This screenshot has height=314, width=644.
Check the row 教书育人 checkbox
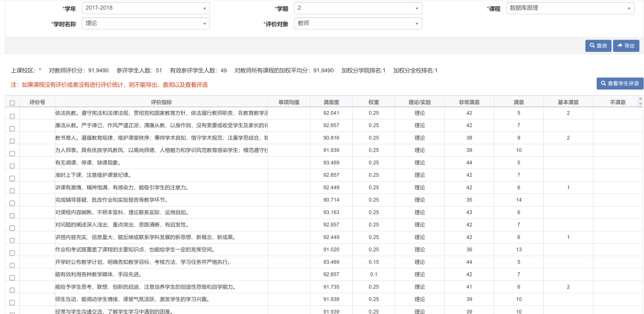pos(12,141)
